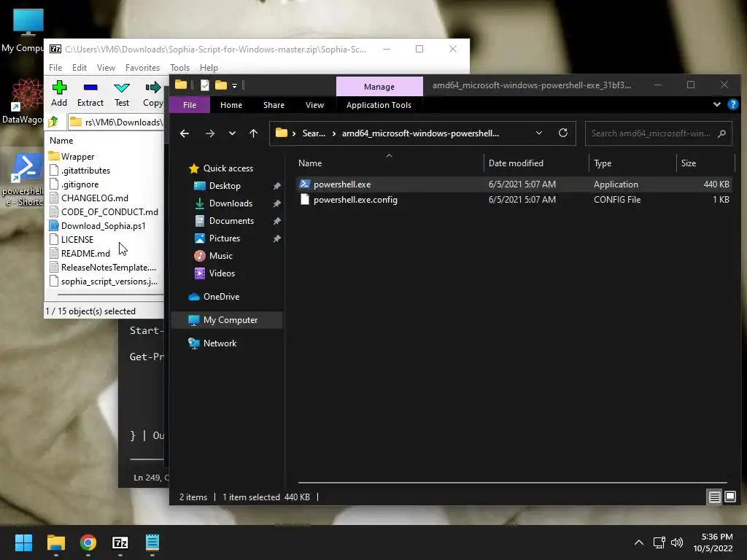Screen dimensions: 747x560
Task: Click the Explorer search box
Action: [659, 133]
